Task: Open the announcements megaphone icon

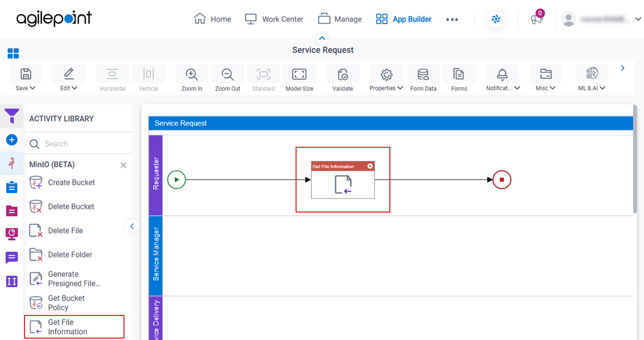Action: (537, 19)
